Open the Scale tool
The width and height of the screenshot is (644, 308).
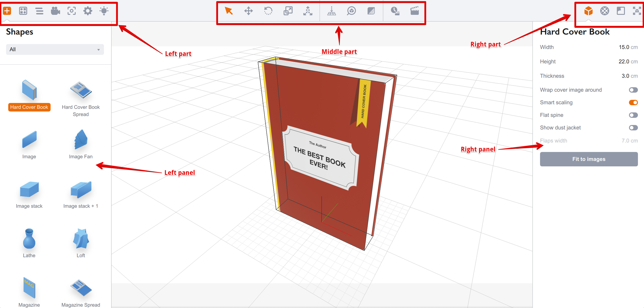(288, 11)
